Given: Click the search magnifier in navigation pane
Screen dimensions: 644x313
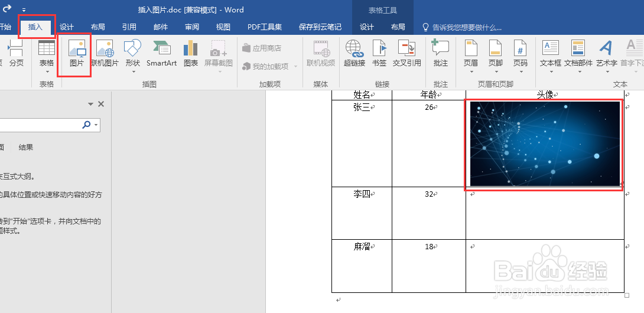Looking at the screenshot, I should click(86, 125).
